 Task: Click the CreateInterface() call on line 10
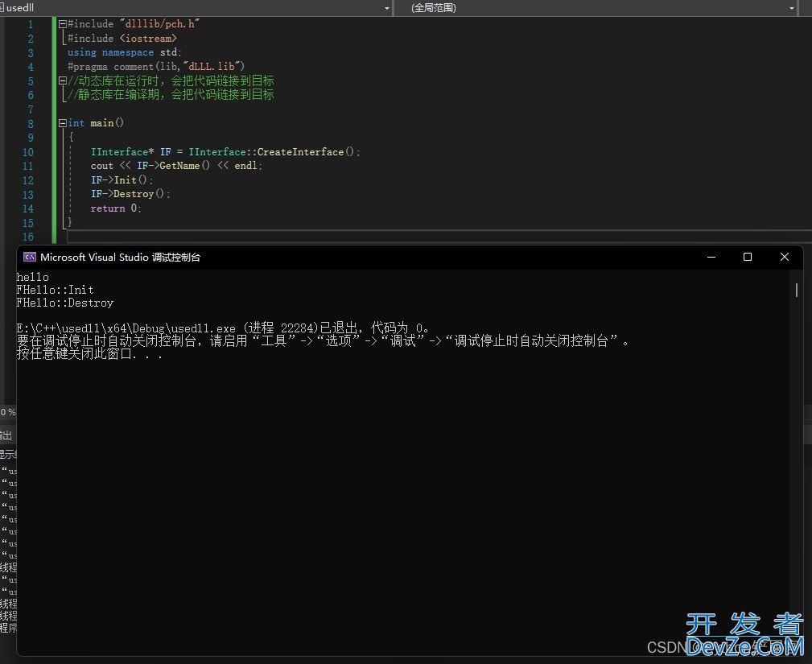tap(306, 152)
